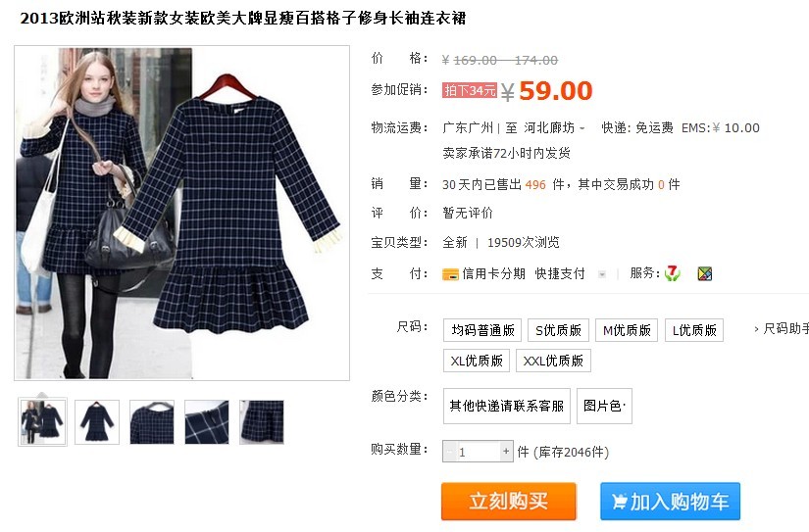Screen dimensions: 809x532
Task: View the second dress thumbnail
Action: [x=97, y=422]
